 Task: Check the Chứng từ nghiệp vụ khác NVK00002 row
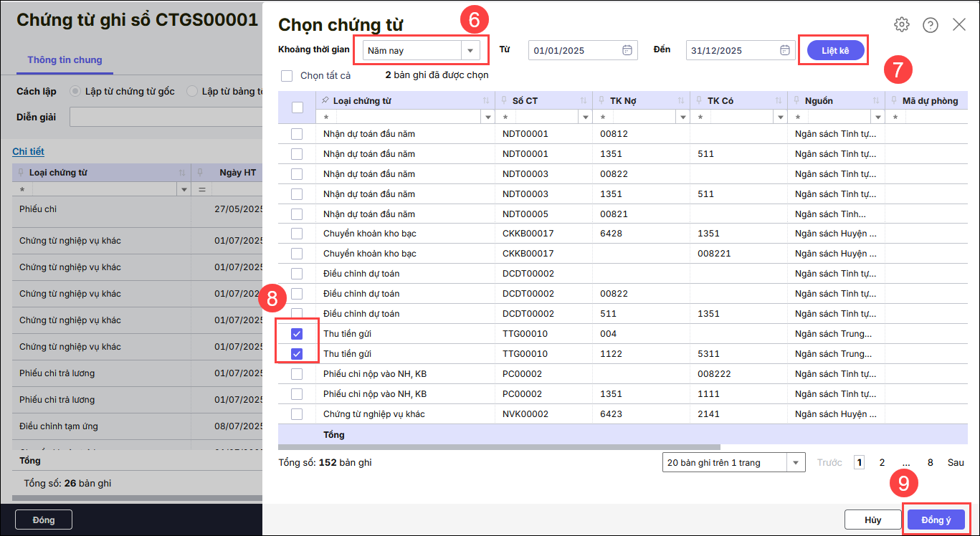(x=297, y=414)
